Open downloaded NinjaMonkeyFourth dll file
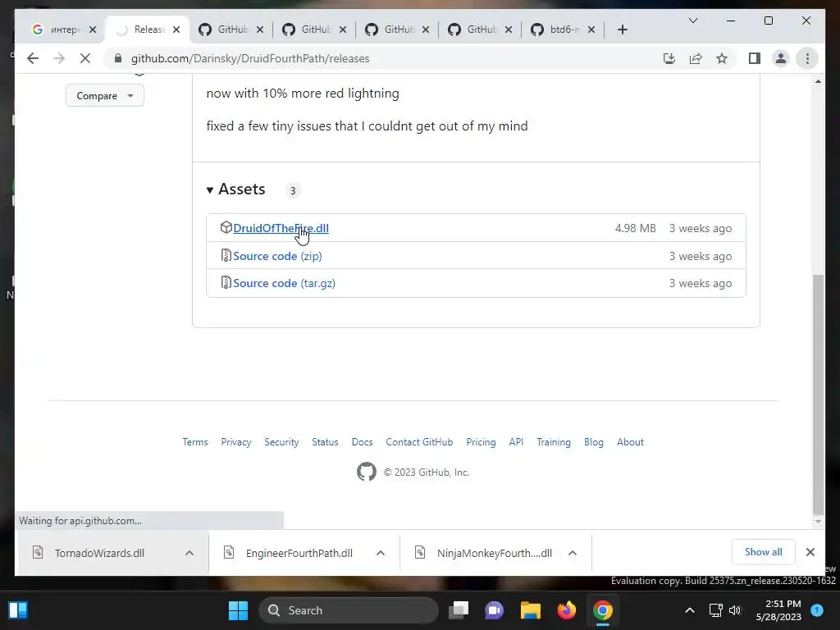Image resolution: width=840 pixels, height=630 pixels. [x=494, y=553]
